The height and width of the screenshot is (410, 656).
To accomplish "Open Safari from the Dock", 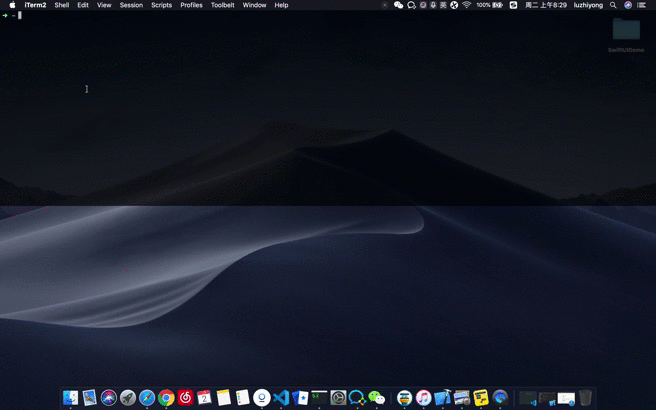I will click(147, 397).
